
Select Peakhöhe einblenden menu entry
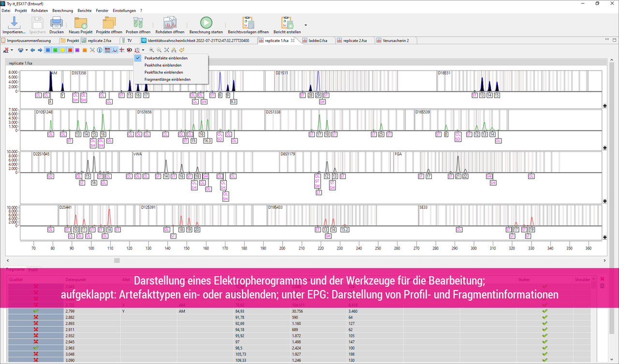(163, 65)
